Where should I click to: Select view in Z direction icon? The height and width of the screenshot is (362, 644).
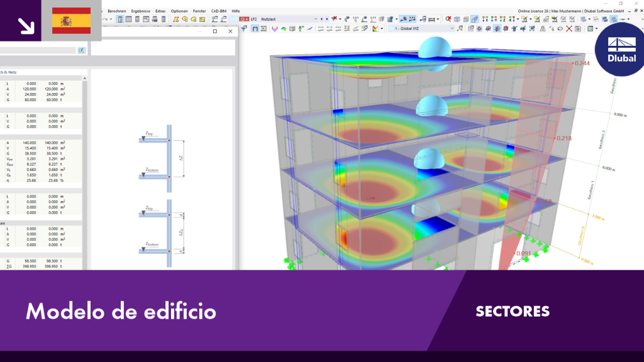pyautogui.click(x=502, y=19)
